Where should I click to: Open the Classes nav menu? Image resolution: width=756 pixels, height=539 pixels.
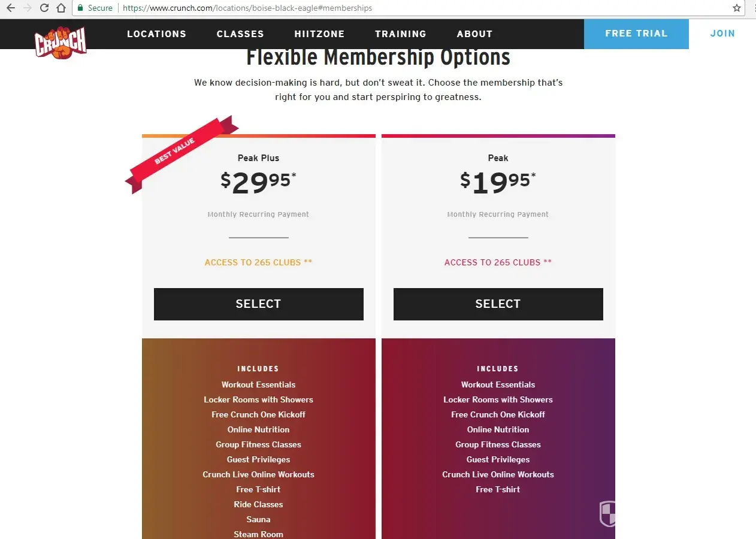tap(240, 34)
